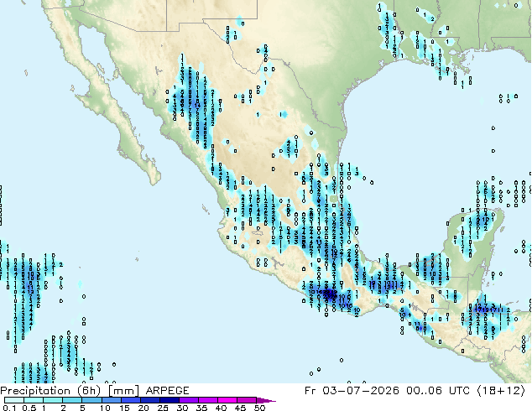
Task: Click the darkest rainfall core in southern Mexico
Action: [x=327, y=293]
